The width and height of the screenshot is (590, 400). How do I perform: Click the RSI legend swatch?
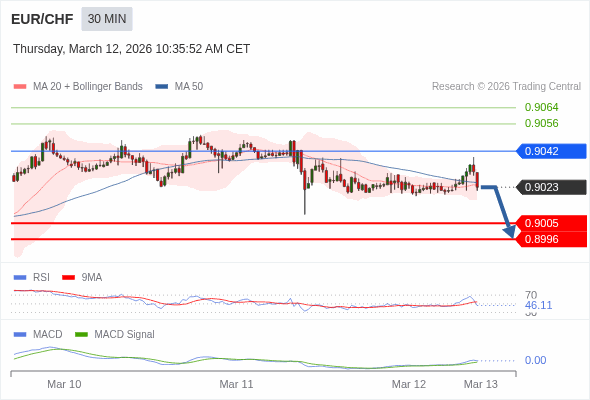(x=20, y=278)
